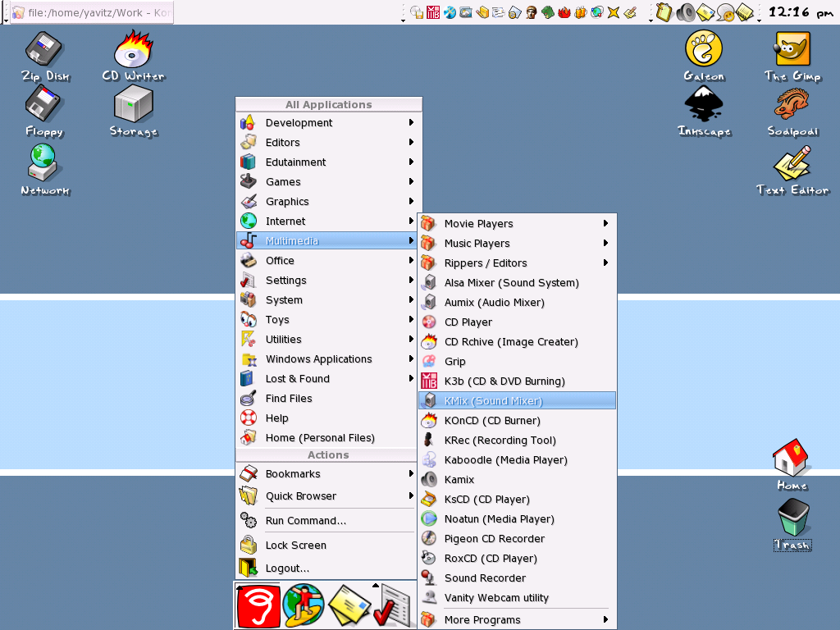Click the clipboard icon in top tray

[664, 12]
